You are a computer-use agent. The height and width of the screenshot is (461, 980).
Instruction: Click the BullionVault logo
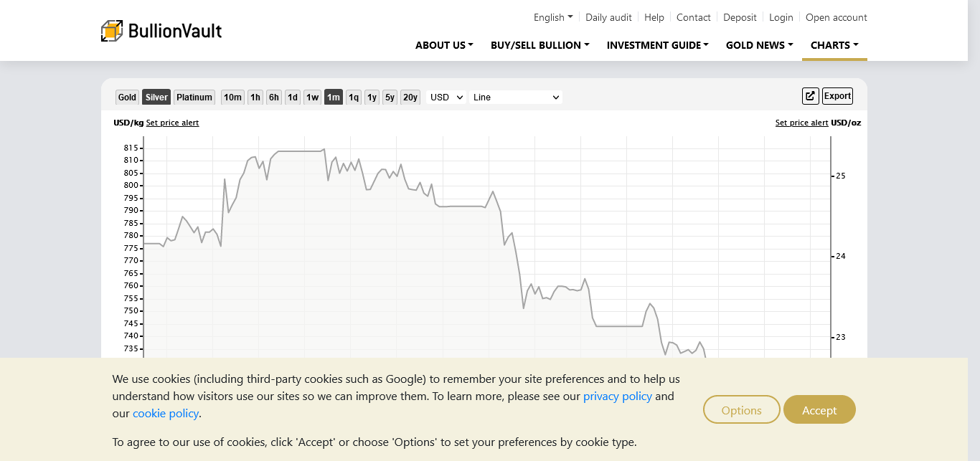click(161, 31)
